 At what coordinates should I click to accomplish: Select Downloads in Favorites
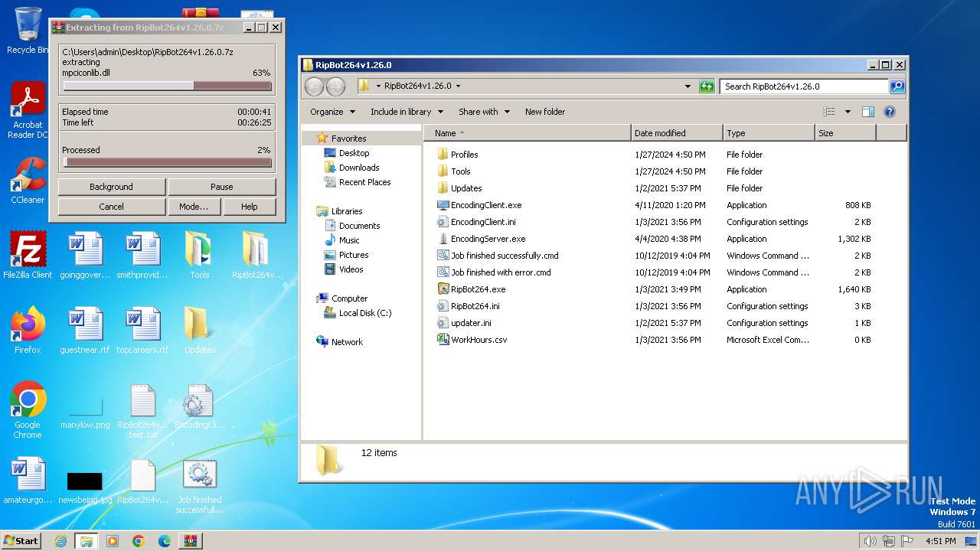point(359,168)
